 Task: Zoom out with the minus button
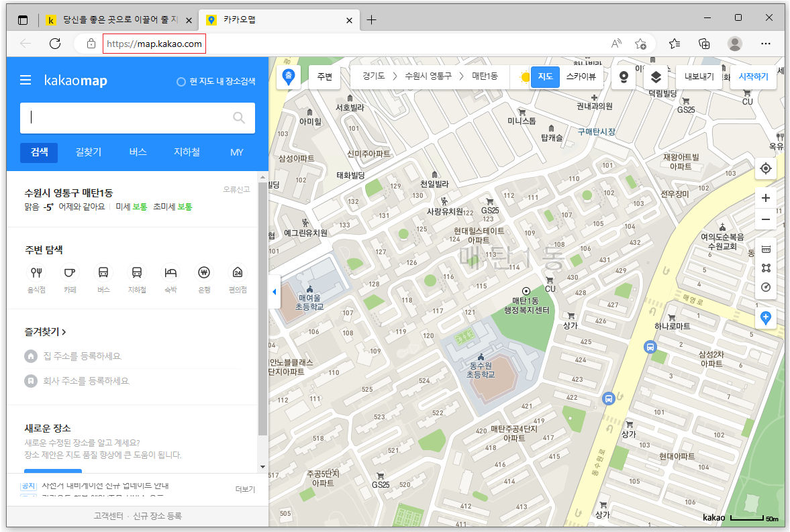pos(766,219)
